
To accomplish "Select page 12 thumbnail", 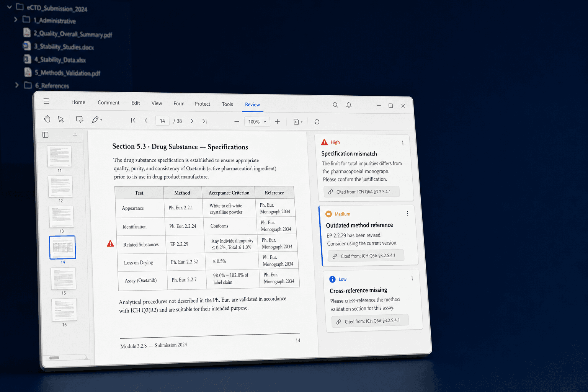I will (60, 186).
